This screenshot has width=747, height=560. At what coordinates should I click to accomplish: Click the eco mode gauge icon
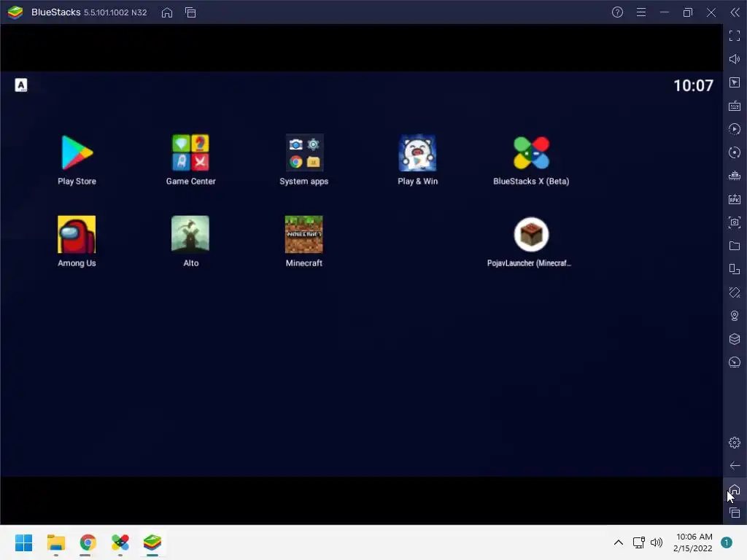(x=735, y=362)
